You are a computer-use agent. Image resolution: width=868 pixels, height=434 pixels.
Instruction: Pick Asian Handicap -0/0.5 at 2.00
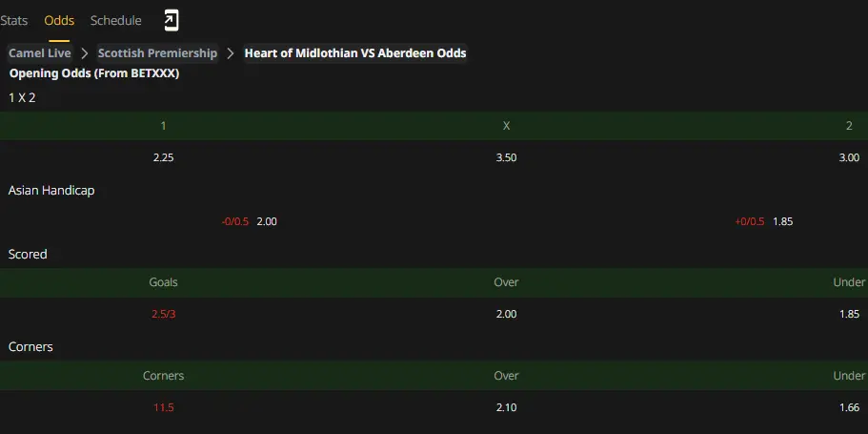[x=249, y=221]
